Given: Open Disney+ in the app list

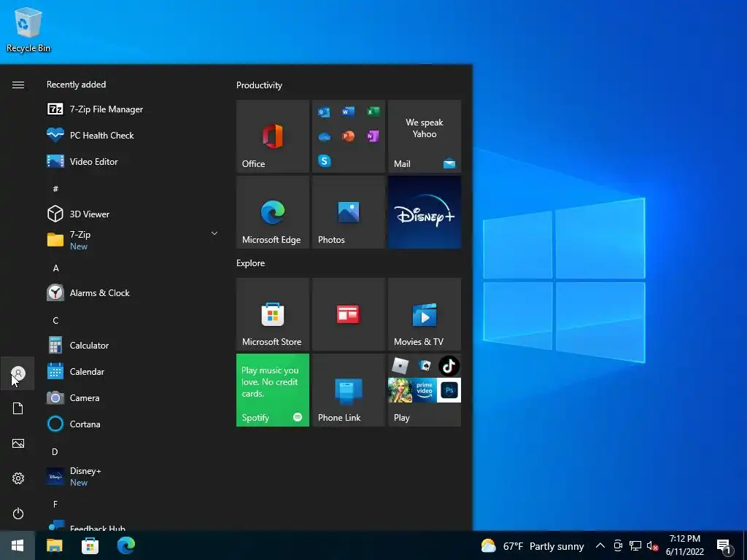Looking at the screenshot, I should 131,476.
